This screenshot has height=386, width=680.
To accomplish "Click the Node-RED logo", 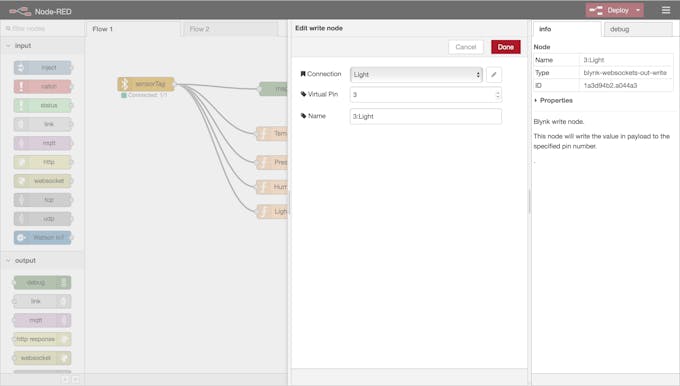I will pos(20,11).
